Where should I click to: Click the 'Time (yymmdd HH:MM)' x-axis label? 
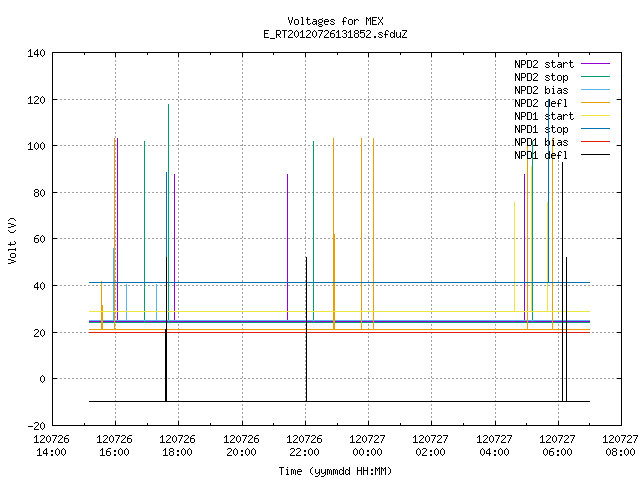[336, 471]
